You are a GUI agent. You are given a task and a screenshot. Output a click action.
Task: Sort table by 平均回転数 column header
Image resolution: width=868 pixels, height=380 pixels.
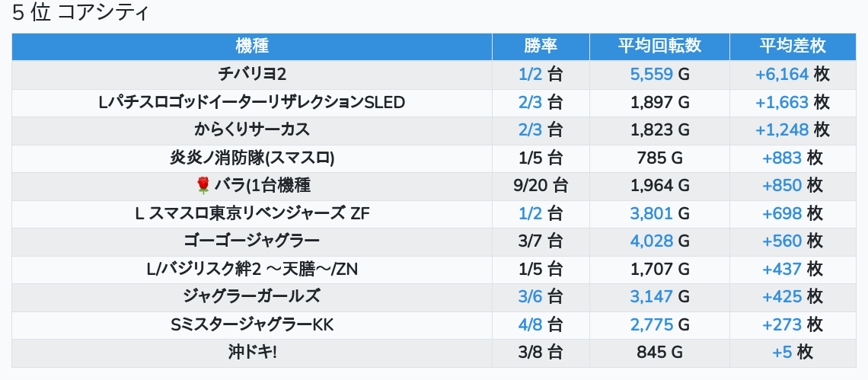pos(659,46)
